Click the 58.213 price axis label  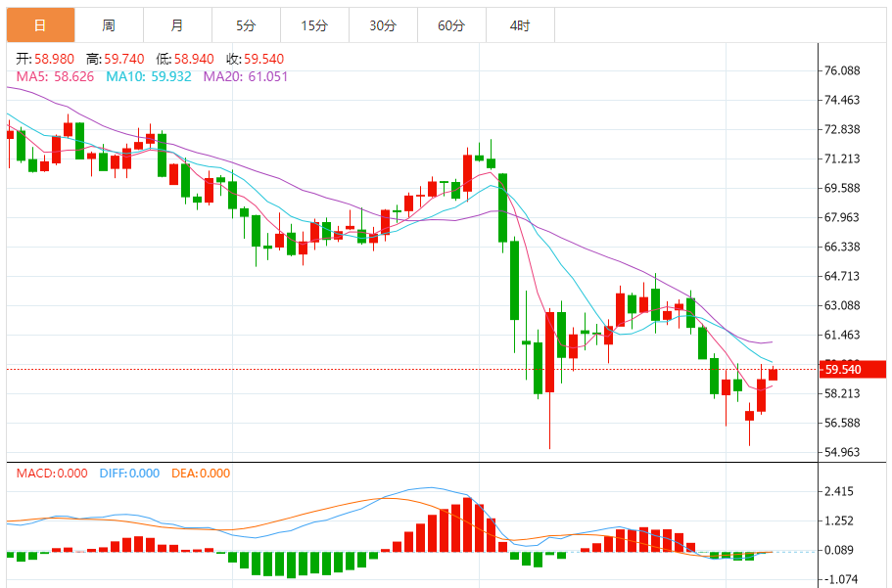pyautogui.click(x=842, y=393)
